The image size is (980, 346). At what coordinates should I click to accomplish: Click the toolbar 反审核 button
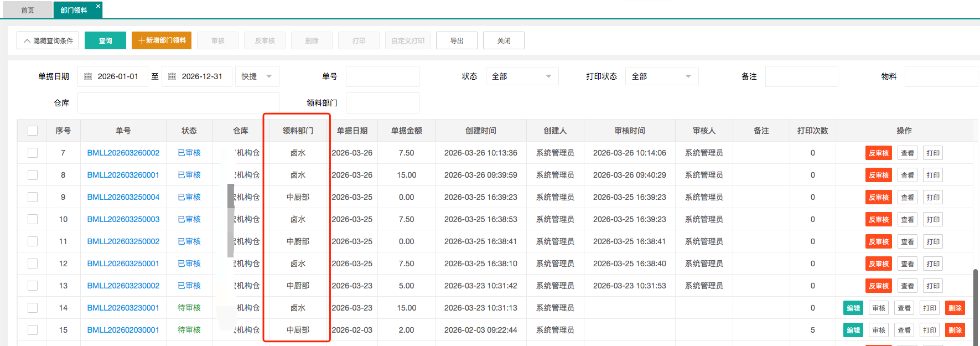[x=265, y=40]
